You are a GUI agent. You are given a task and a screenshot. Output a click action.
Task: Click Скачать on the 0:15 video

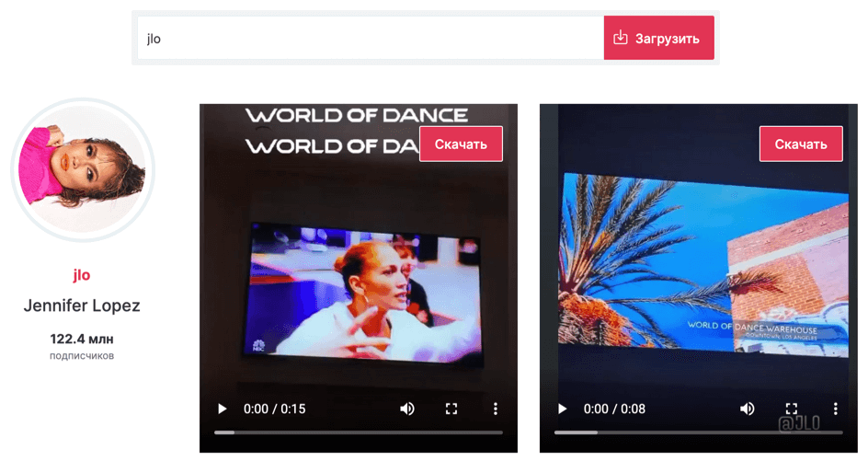pyautogui.click(x=462, y=144)
